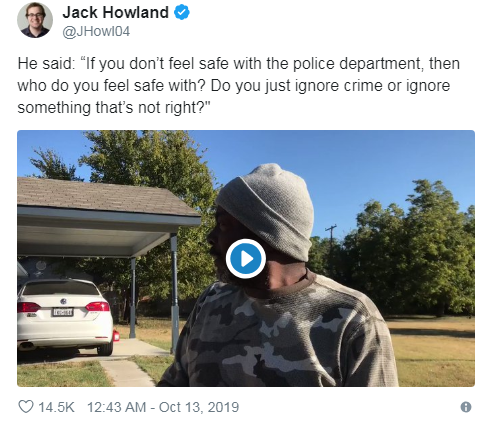The width and height of the screenshot is (491, 427).
Task: Open Jack Howland's profile avatar
Action: [x=35, y=20]
